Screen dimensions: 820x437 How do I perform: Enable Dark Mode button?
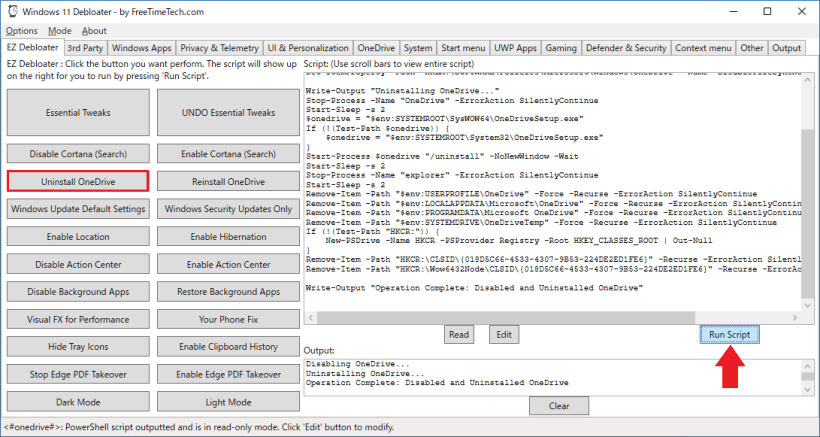pyautogui.click(x=78, y=402)
